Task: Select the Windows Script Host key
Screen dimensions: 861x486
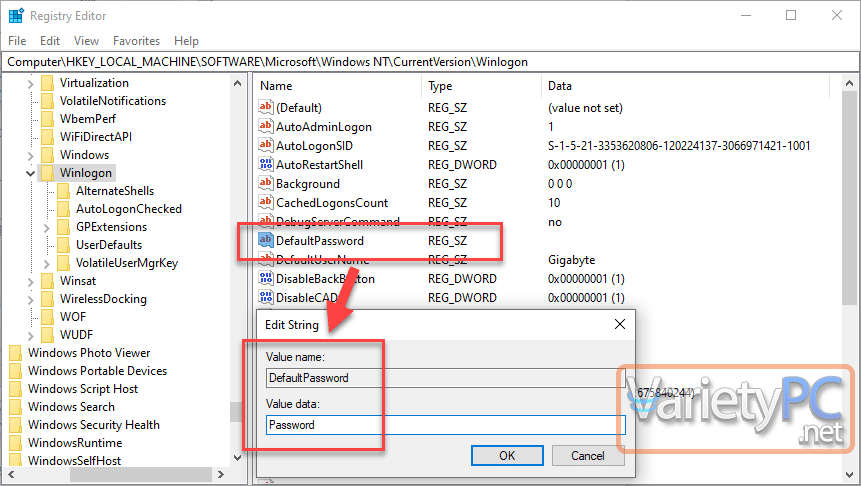Action: [x=83, y=389]
